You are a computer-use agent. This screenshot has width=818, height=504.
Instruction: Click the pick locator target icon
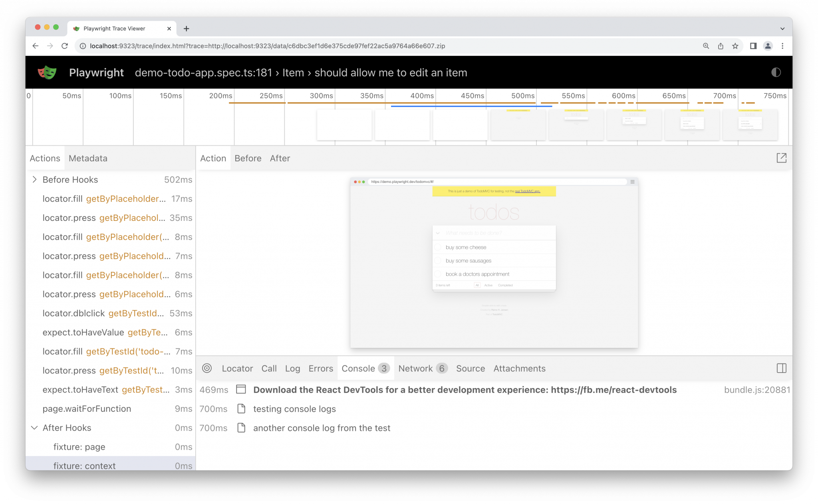[x=207, y=368]
